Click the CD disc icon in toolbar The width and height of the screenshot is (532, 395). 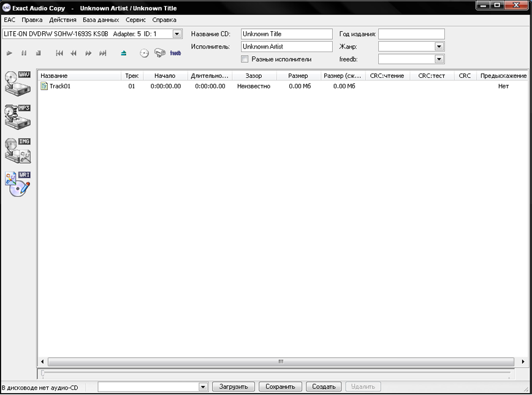point(144,53)
